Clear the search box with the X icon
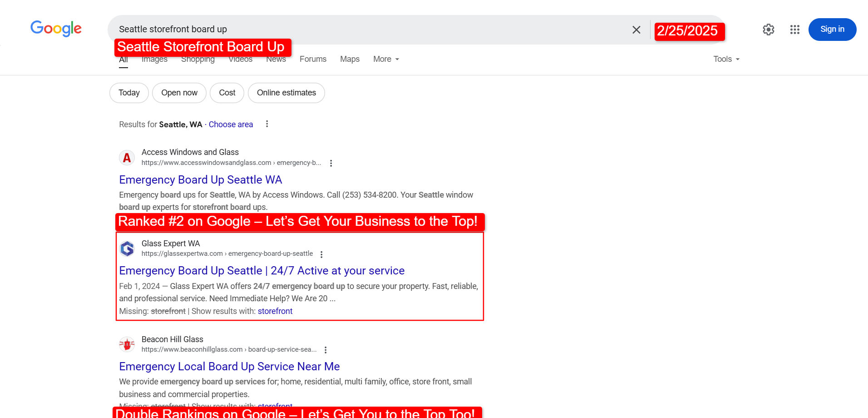This screenshot has width=868, height=418. [x=636, y=30]
